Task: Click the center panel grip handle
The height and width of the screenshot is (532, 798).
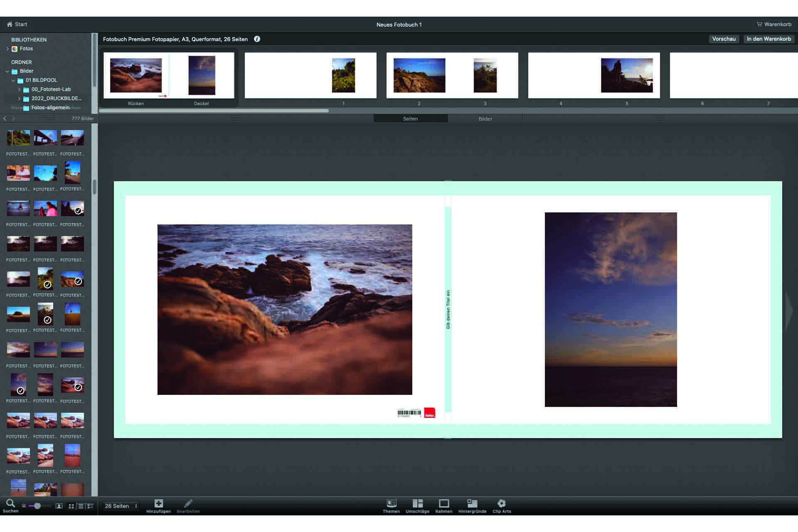Action: pyautogui.click(x=236, y=118)
